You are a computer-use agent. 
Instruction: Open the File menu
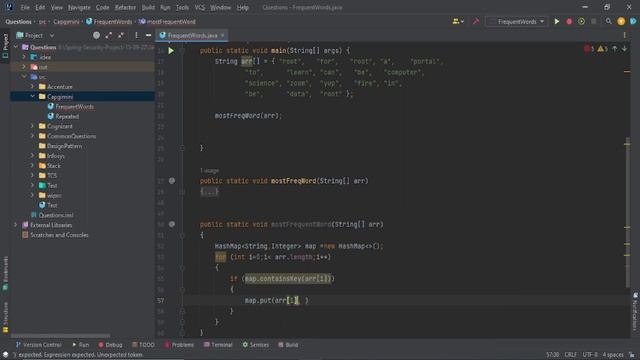25,7
